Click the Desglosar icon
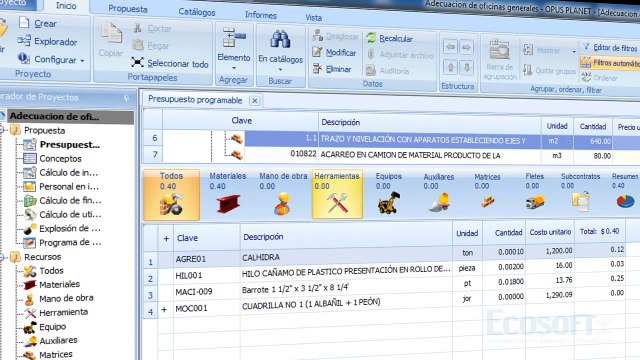640x360 pixels. click(x=318, y=36)
